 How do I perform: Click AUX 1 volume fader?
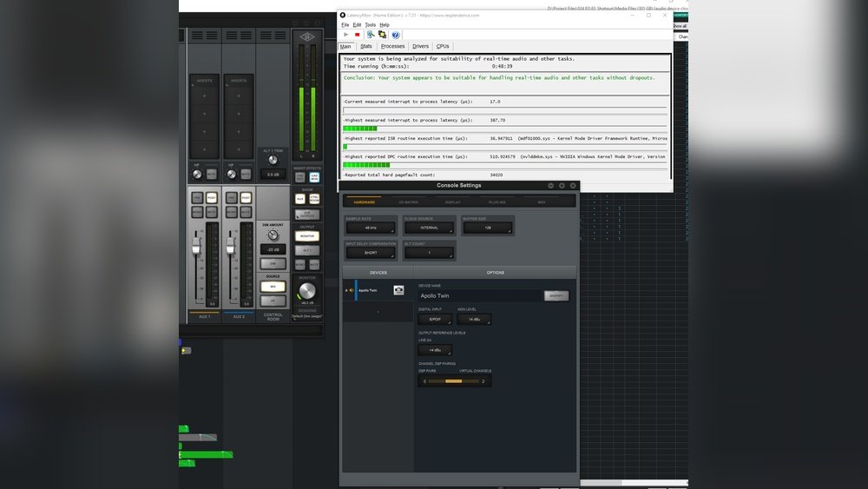click(196, 245)
